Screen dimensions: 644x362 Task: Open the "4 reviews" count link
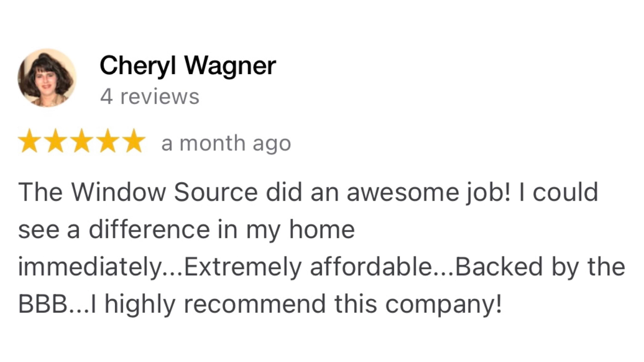coord(149,97)
